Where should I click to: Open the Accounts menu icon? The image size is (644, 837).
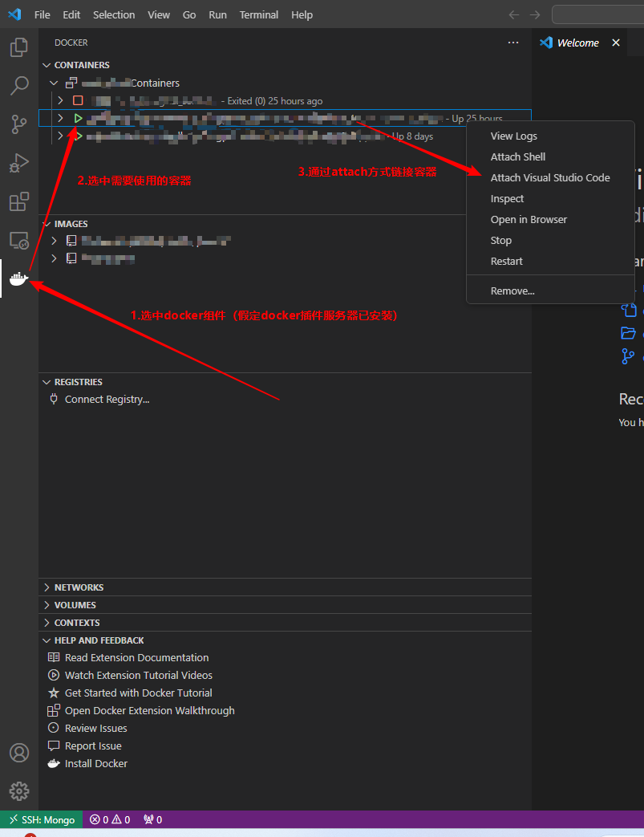click(x=19, y=753)
